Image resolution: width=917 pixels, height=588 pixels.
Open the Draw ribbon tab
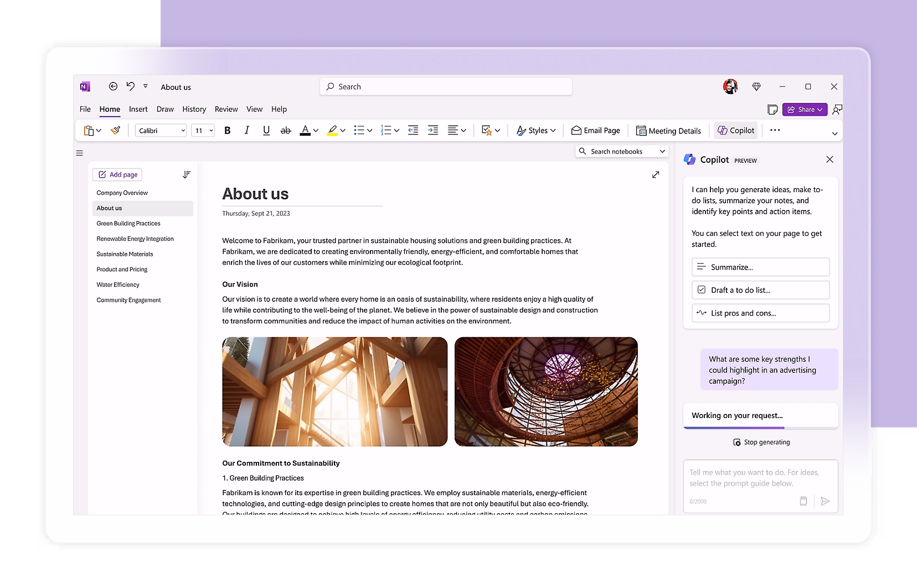165,109
